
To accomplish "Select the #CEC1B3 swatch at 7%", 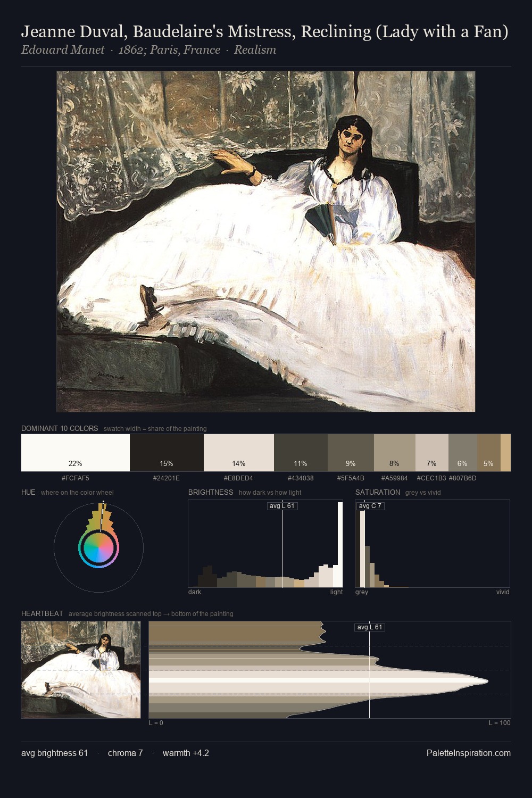I will coord(431,453).
